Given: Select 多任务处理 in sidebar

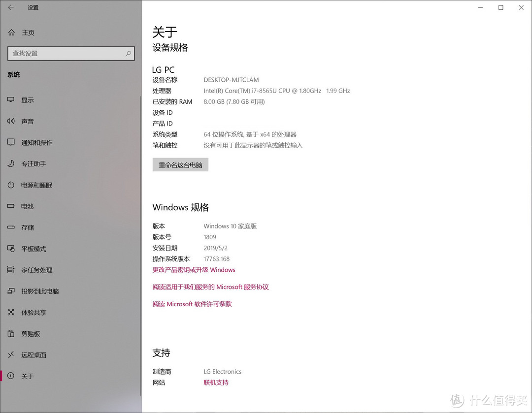Looking at the screenshot, I should [x=36, y=270].
